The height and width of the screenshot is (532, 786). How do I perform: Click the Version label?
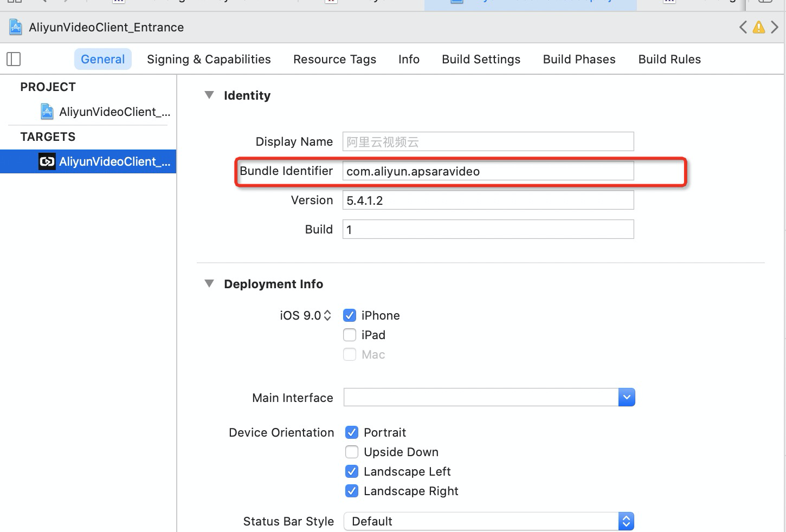click(312, 200)
